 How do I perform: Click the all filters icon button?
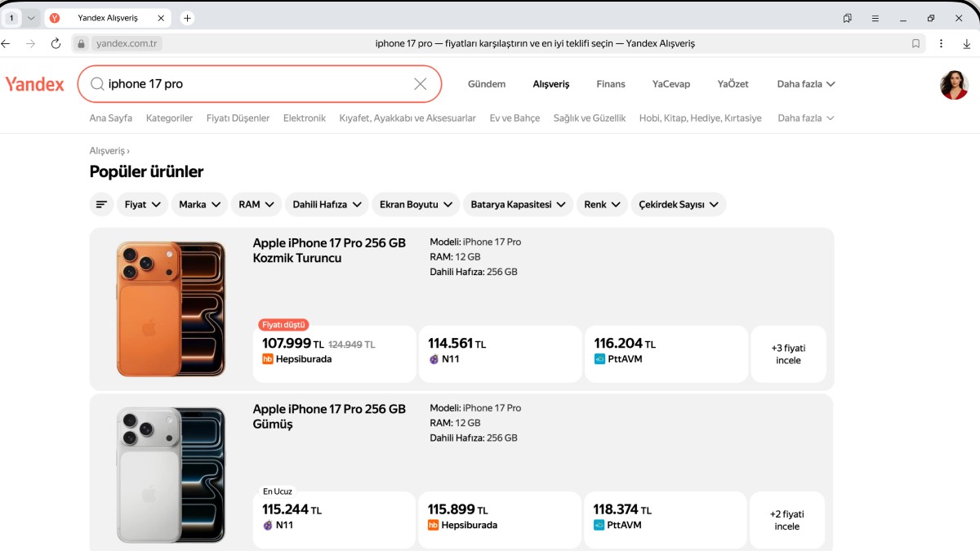click(x=101, y=205)
